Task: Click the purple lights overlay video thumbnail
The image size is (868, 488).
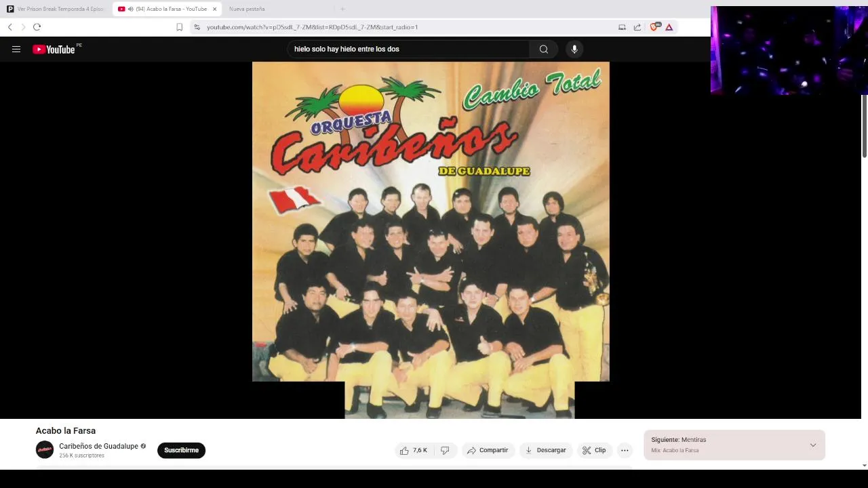Action: (x=789, y=50)
